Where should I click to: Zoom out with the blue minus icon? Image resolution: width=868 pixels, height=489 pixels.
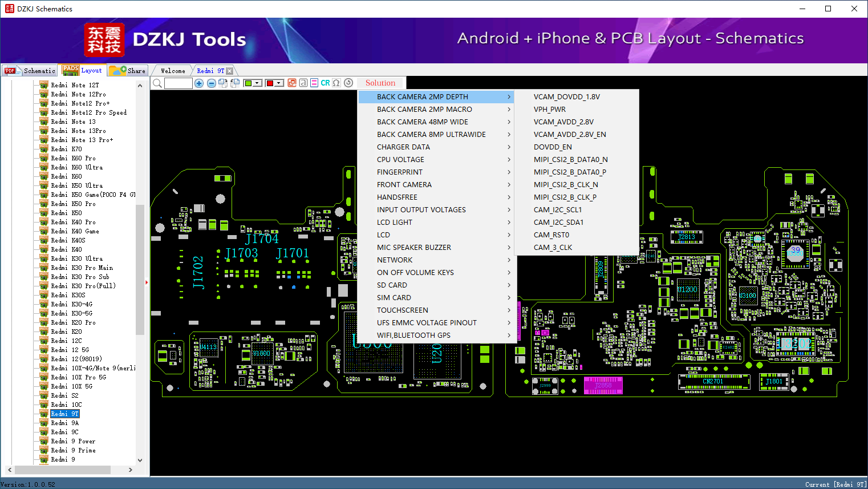tap(212, 83)
